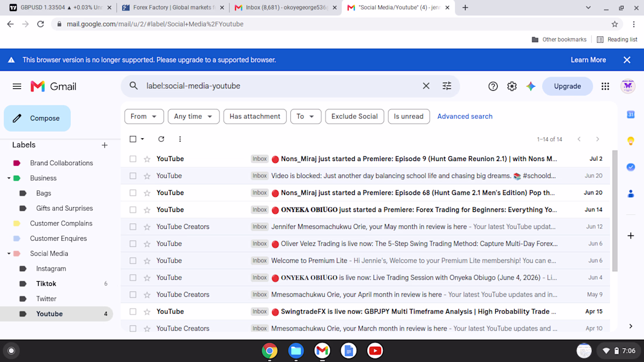Open the To filter dropdown
Viewport: 644px width, 362px height.
(306, 117)
